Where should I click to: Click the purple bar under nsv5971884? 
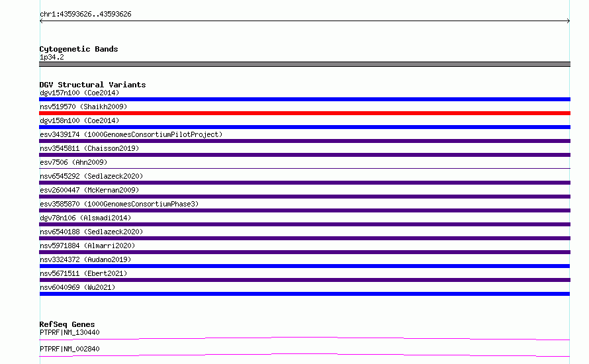point(304,252)
